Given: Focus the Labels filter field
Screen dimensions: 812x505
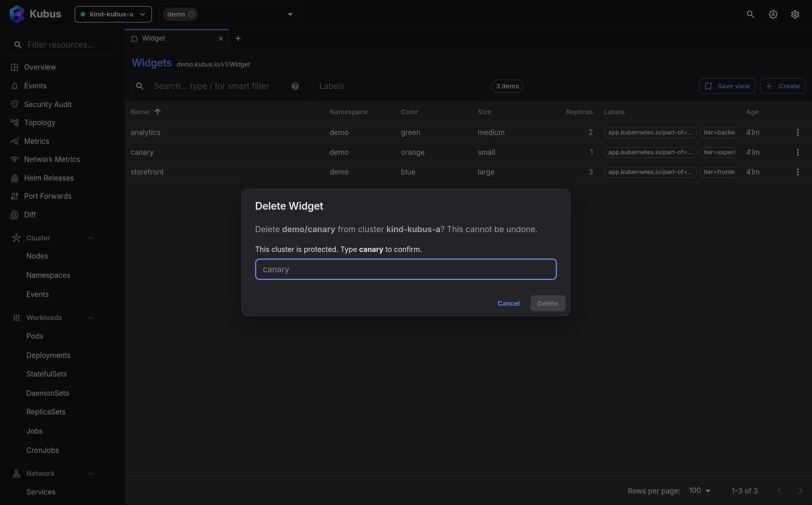Looking at the screenshot, I should point(399,86).
